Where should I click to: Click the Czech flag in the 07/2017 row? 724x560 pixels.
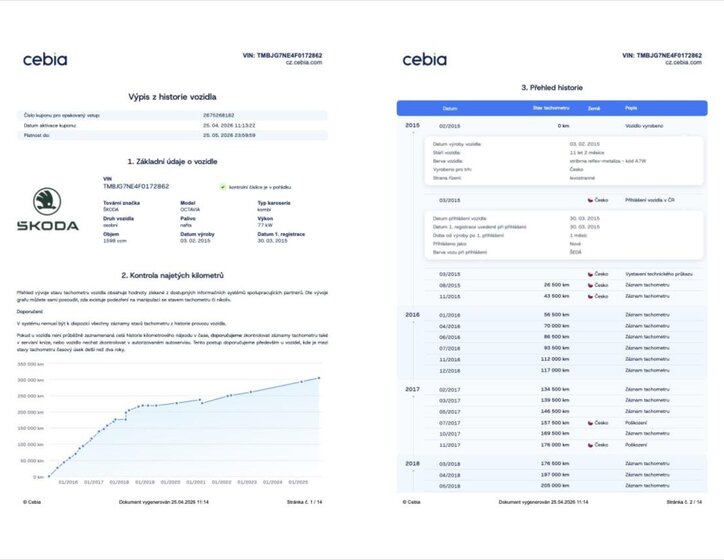[x=592, y=422]
